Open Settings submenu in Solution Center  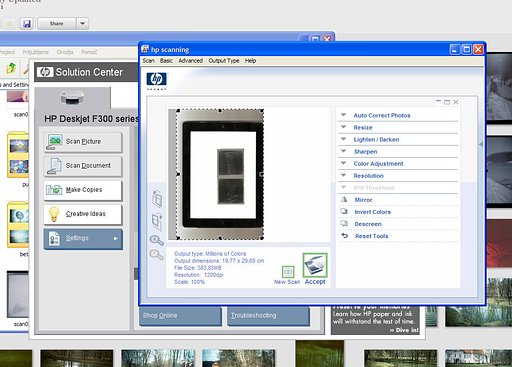(x=83, y=239)
